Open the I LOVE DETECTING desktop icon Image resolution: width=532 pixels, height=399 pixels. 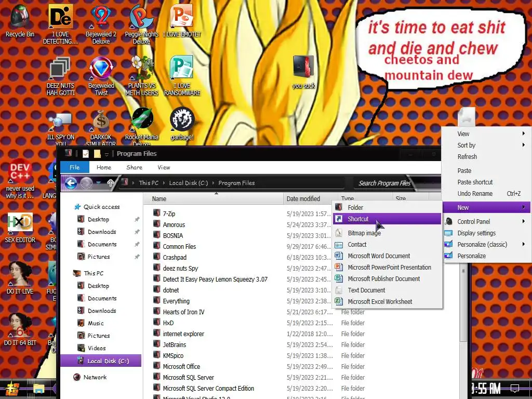click(x=60, y=24)
